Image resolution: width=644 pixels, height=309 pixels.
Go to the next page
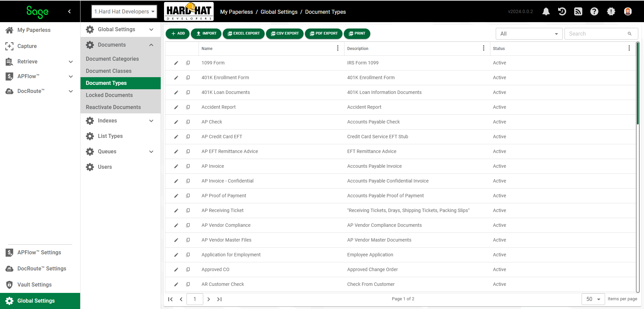pyautogui.click(x=209, y=299)
